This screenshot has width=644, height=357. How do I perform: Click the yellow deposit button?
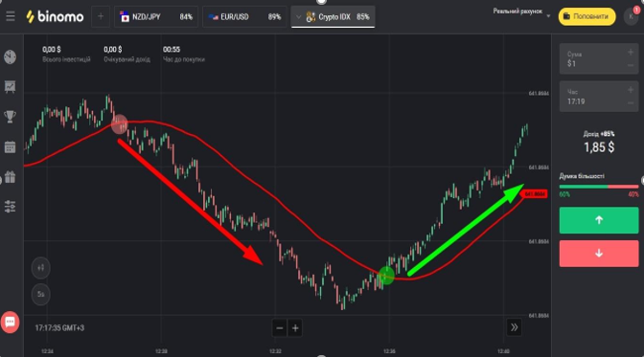(586, 16)
